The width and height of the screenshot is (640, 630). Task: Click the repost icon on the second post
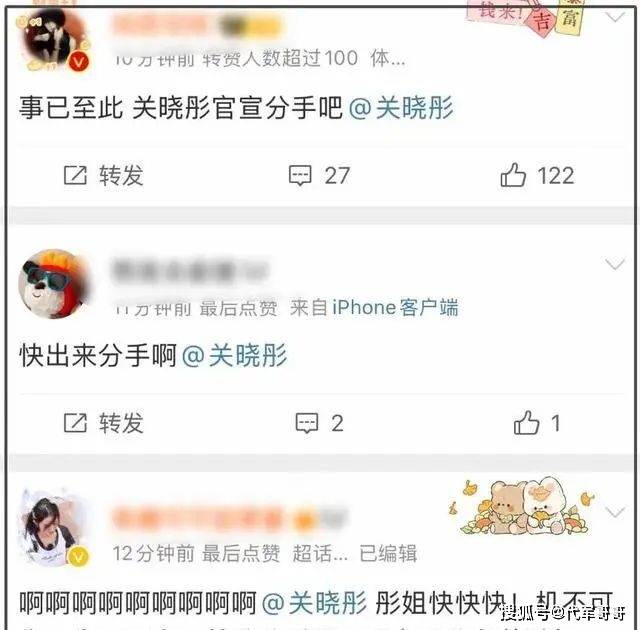tap(76, 423)
